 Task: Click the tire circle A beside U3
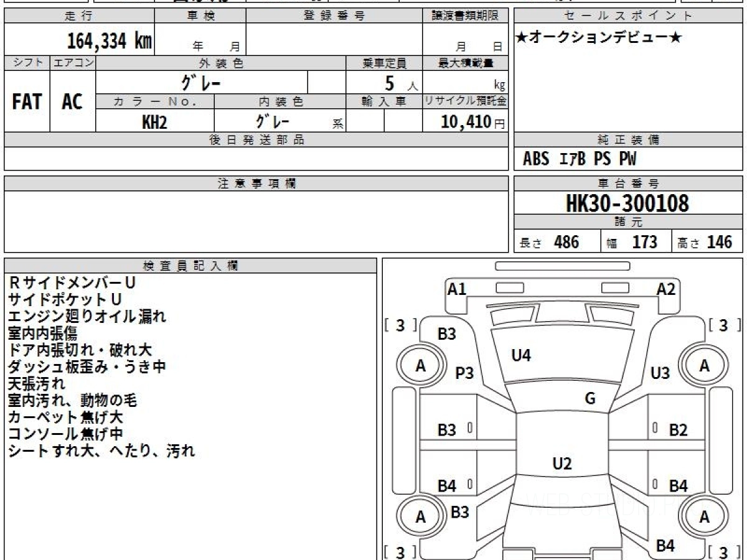click(x=705, y=366)
